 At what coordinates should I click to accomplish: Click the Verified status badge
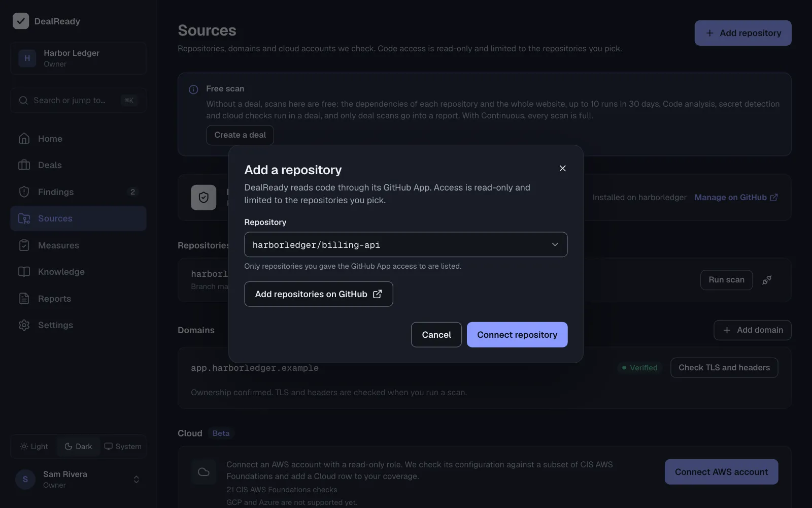(639, 368)
